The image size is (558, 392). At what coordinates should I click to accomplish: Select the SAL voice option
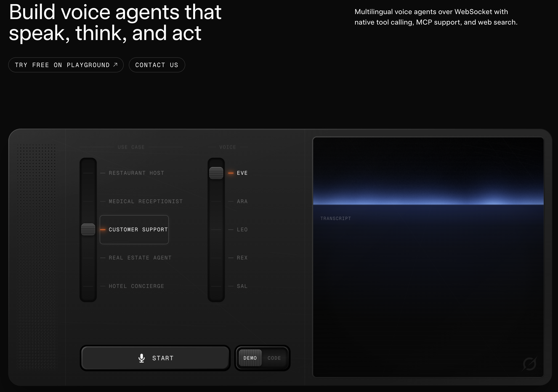point(242,286)
